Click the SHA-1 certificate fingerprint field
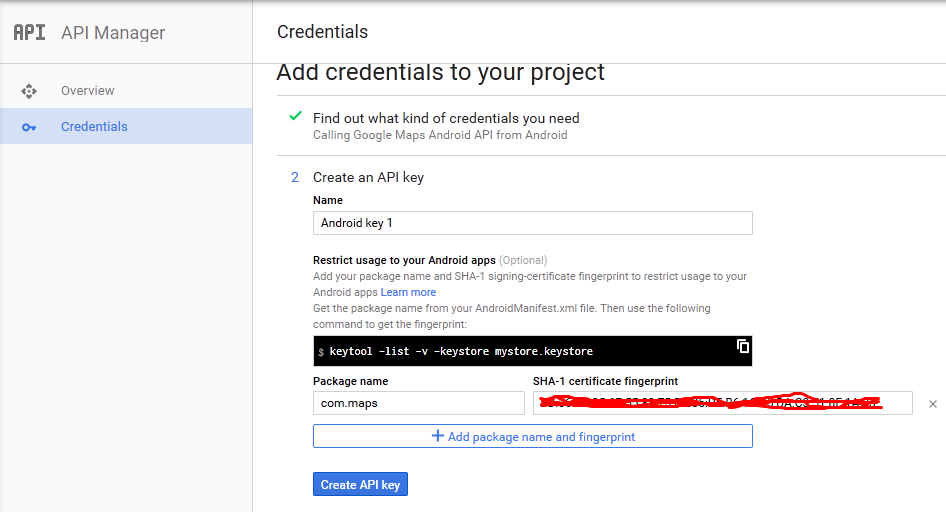This screenshot has height=512, width=946. pos(722,403)
